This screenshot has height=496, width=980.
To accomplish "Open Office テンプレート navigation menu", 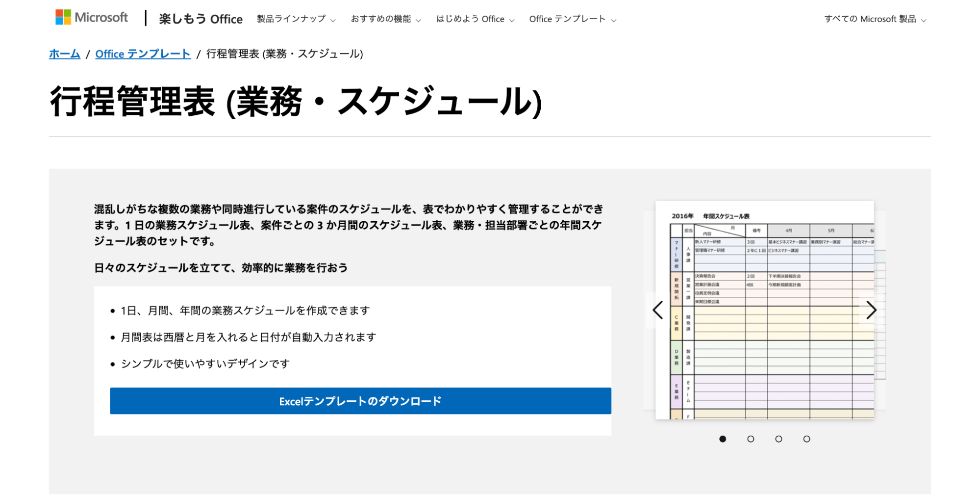I will coord(573,19).
